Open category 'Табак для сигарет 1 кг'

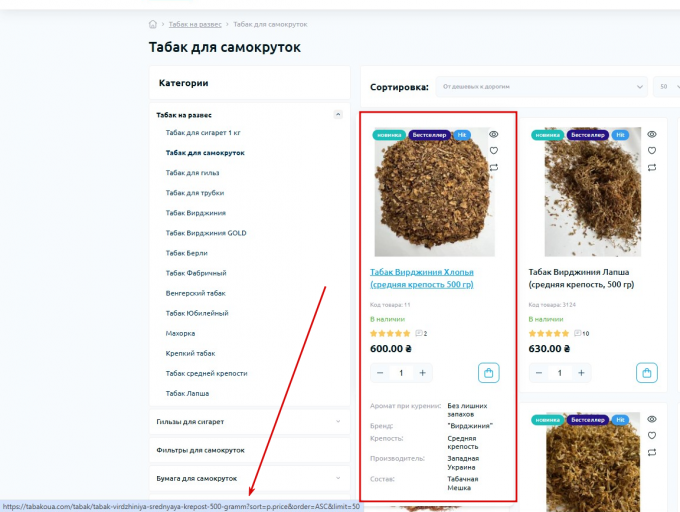[203, 133]
